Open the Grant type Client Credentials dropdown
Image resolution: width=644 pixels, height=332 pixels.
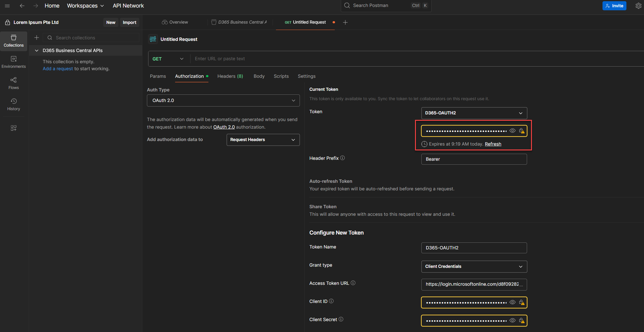[474, 266]
